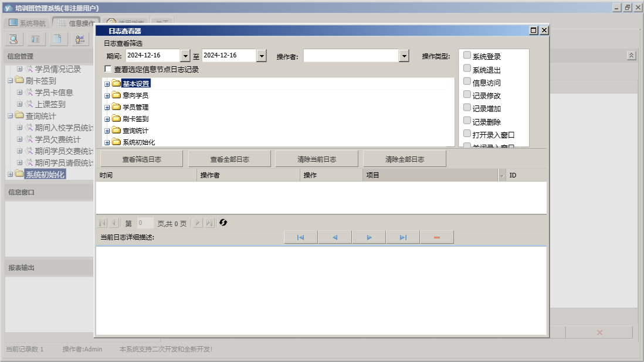Image resolution: width=644 pixels, height=362 pixels.
Task: Jump to first log detail record
Action: click(x=301, y=237)
